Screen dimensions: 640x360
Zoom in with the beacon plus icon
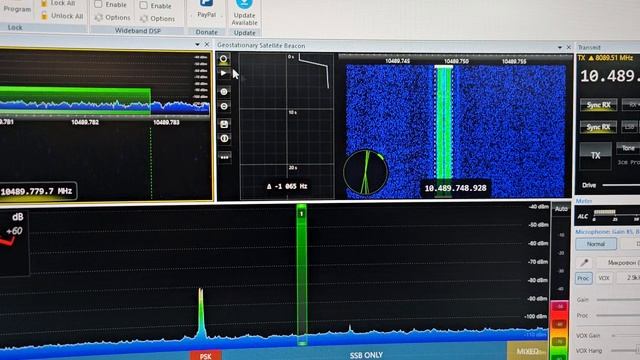pyautogui.click(x=224, y=91)
